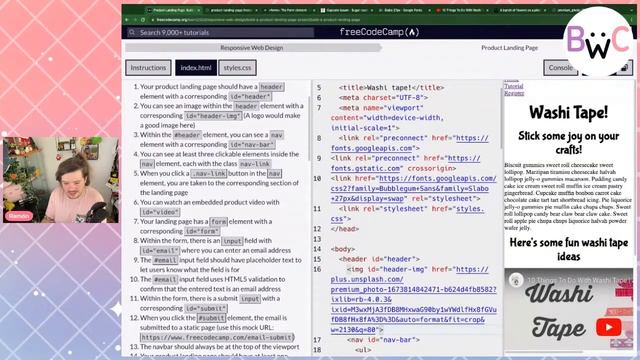Screen dimensions: 640x360
Task: Play the YouTube video via red button
Action: click(608, 327)
